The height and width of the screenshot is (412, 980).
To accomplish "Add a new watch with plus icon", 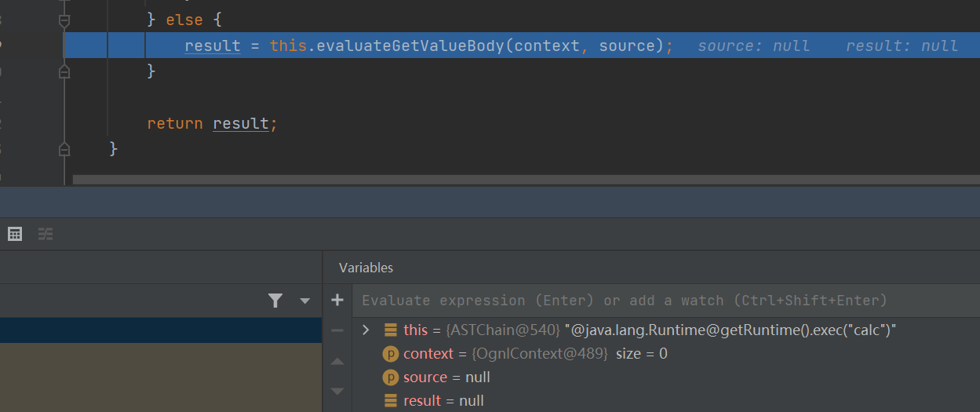I will tap(337, 301).
